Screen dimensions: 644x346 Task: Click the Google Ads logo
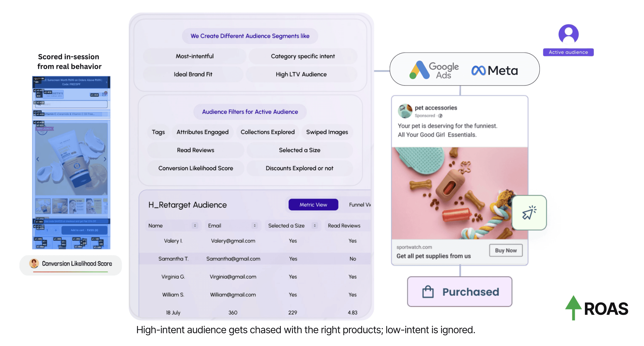(434, 70)
